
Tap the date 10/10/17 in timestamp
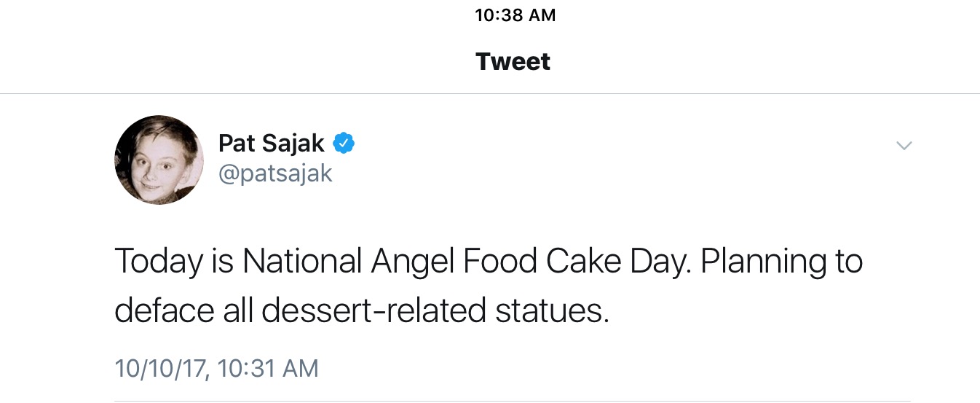(162, 368)
